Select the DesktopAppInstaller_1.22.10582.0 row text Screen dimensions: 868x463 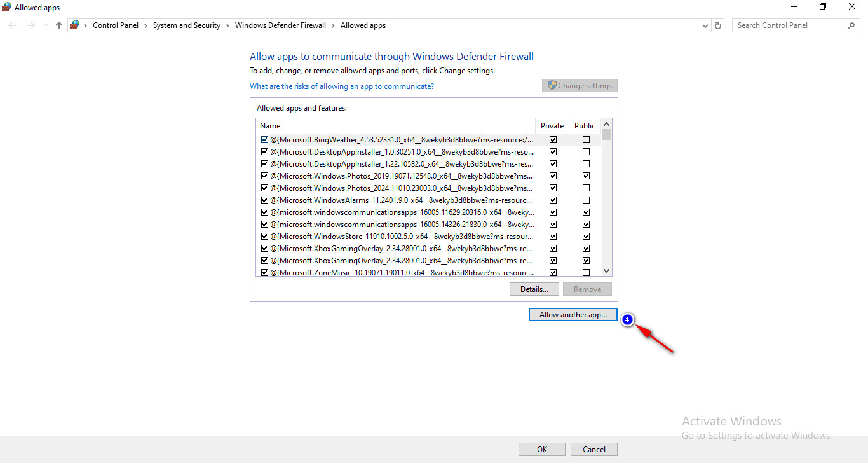click(401, 163)
